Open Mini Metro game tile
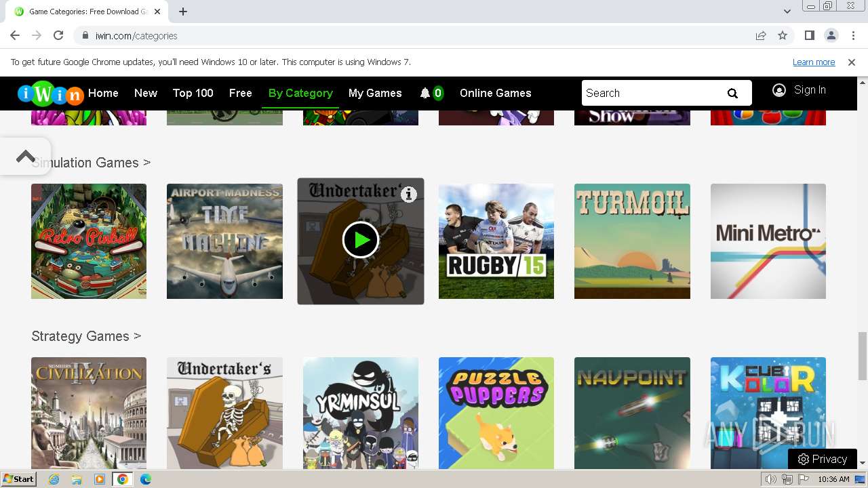This screenshot has width=868, height=488. click(768, 241)
